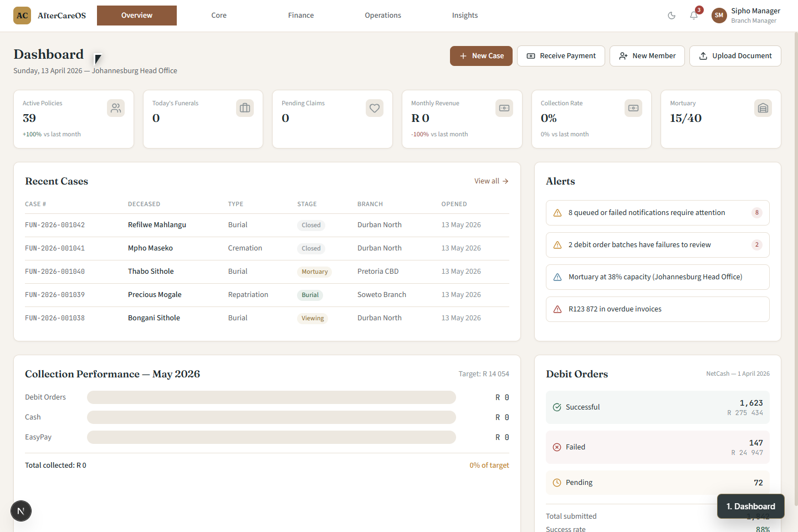
Task: Open the SM user avatar
Action: [x=719, y=16]
